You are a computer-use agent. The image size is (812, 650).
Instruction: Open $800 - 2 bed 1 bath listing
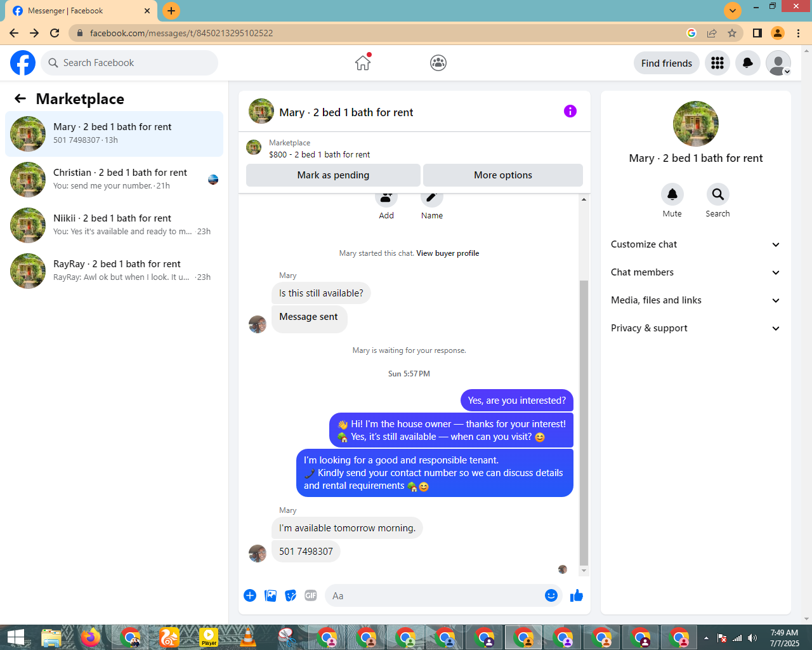(x=320, y=154)
